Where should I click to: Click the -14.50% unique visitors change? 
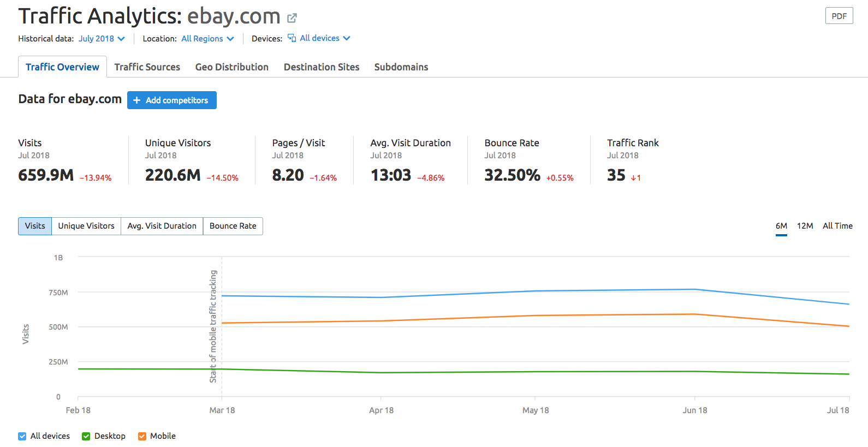(223, 178)
